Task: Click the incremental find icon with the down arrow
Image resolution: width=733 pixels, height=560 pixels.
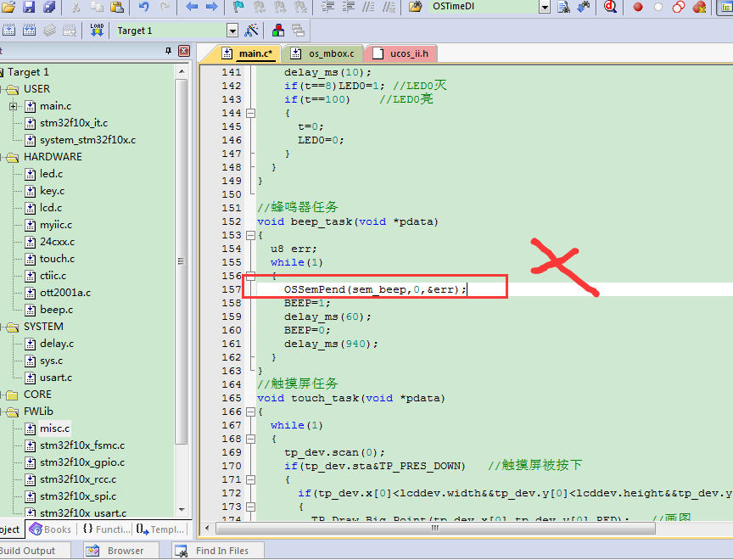Action: point(584,7)
